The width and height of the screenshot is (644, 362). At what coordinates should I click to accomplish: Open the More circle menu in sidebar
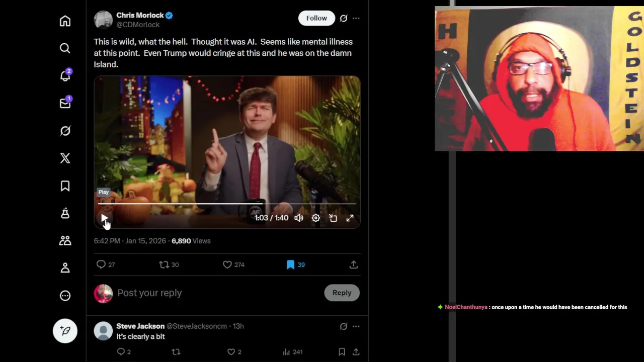point(65,296)
